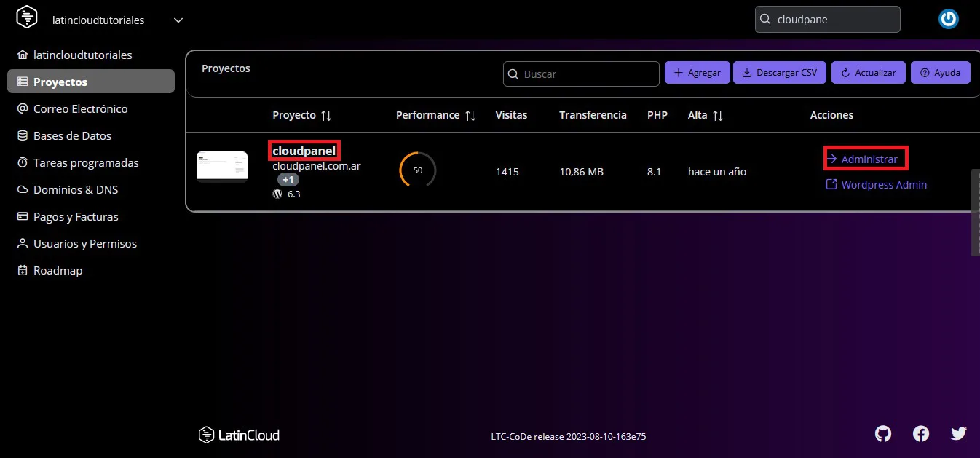Image resolution: width=980 pixels, height=458 pixels.
Task: Sort projects by Alta column arrows
Action: pos(718,116)
